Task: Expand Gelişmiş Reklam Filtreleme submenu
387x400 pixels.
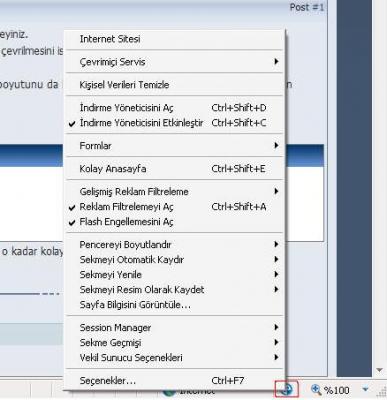Action: (x=174, y=192)
